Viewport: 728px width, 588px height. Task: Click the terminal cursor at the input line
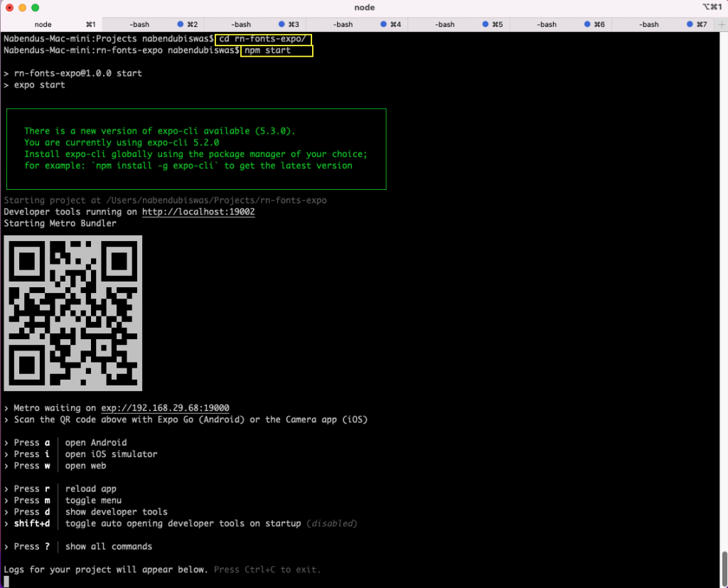coord(6,582)
